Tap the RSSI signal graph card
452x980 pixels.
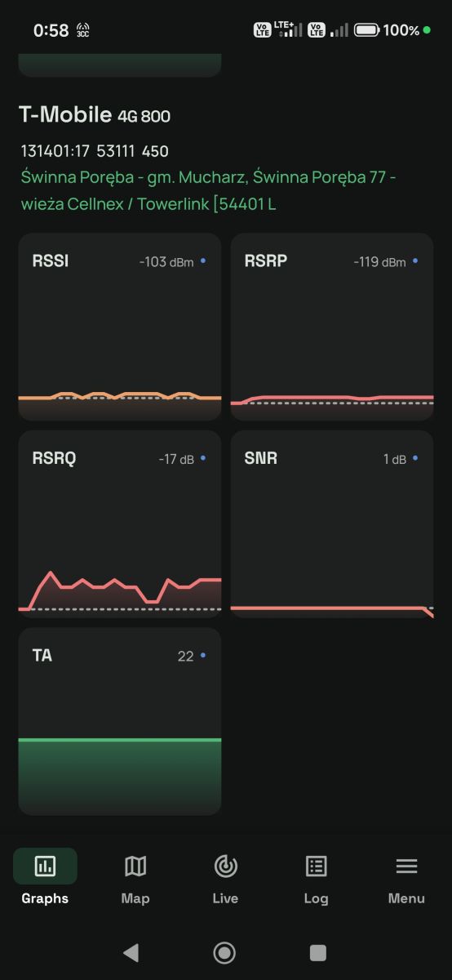(x=120, y=327)
